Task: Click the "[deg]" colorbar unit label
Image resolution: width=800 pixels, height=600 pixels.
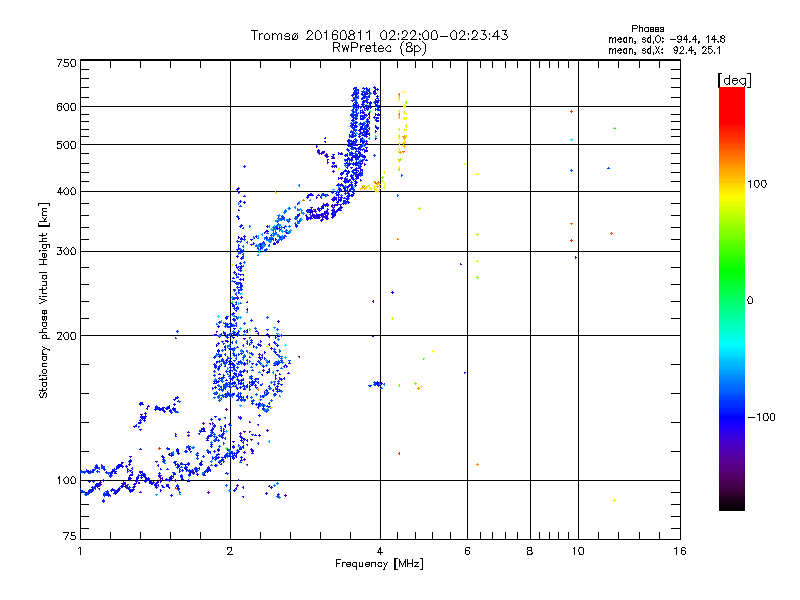Action: tap(734, 80)
